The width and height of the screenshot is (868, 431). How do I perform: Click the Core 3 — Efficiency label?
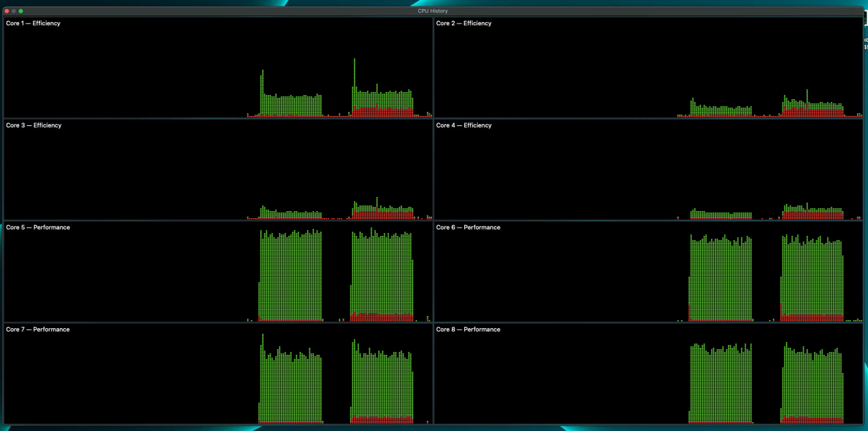coord(34,126)
